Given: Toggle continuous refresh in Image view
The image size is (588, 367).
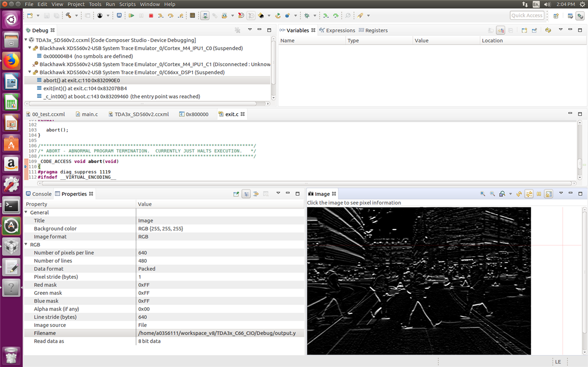Looking at the screenshot, I should pos(529,194).
